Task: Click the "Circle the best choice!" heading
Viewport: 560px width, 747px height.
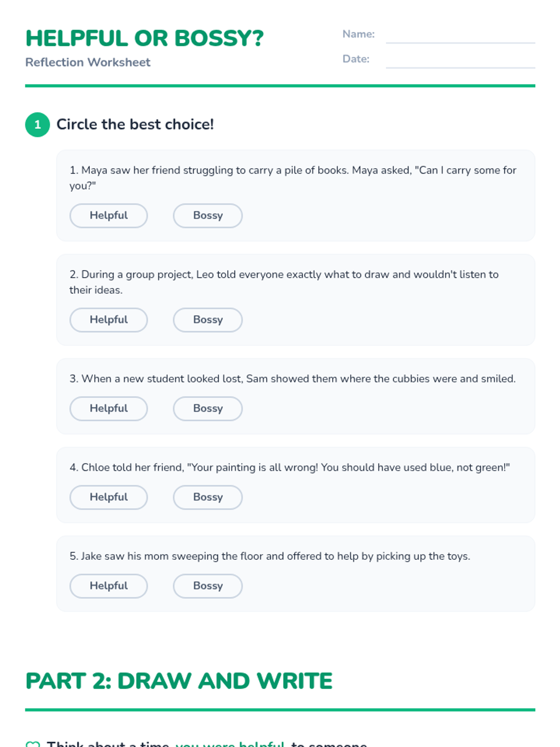Action: (x=135, y=125)
